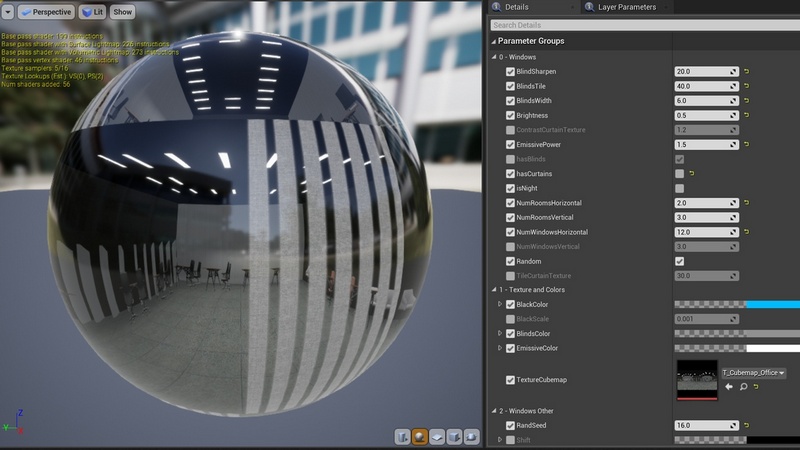This screenshot has height=450, width=800.
Task: Open the T_Cubemap_Office texture dropdown
Action: [x=753, y=372]
